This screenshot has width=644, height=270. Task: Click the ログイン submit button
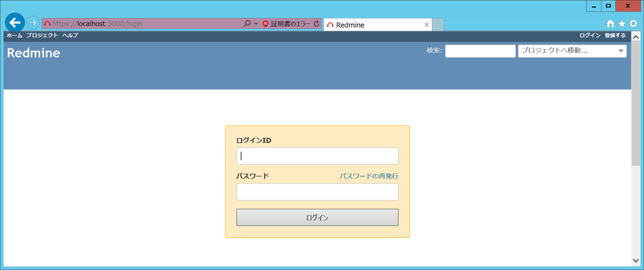pyautogui.click(x=318, y=217)
